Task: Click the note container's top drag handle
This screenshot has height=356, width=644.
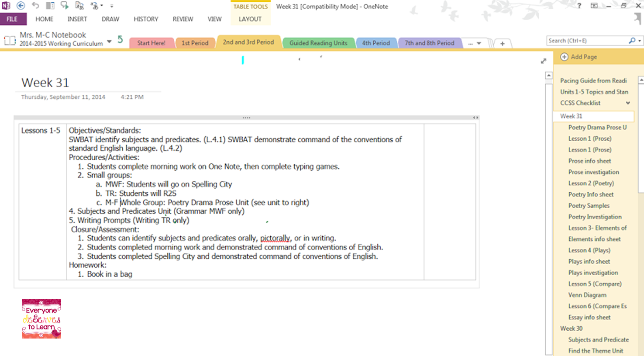Action: pyautogui.click(x=246, y=118)
